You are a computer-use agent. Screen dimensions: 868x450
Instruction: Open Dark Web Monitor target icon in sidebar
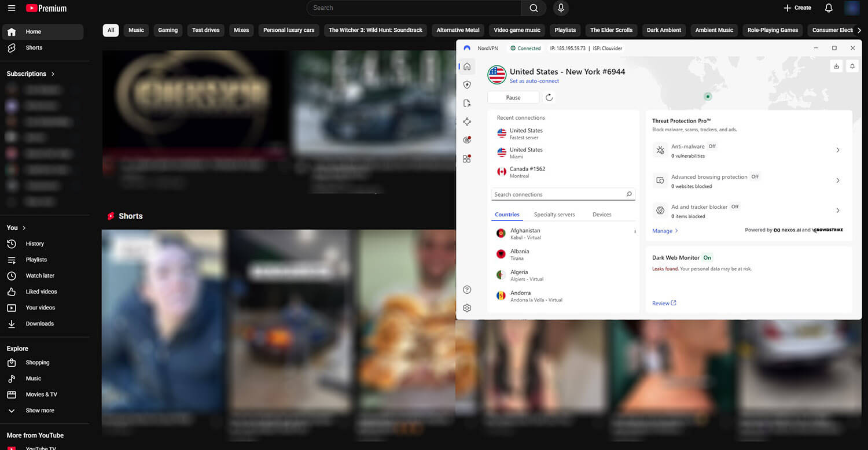click(x=467, y=140)
